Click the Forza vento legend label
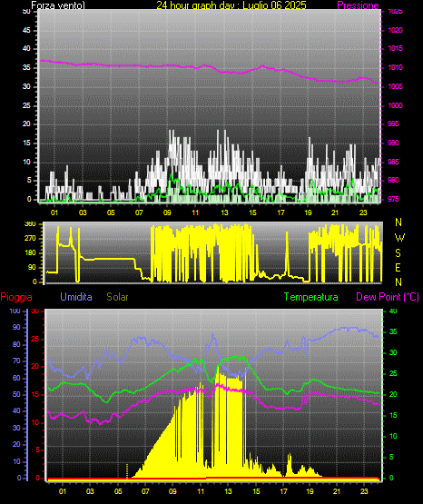423x504 pixels. 58,5
